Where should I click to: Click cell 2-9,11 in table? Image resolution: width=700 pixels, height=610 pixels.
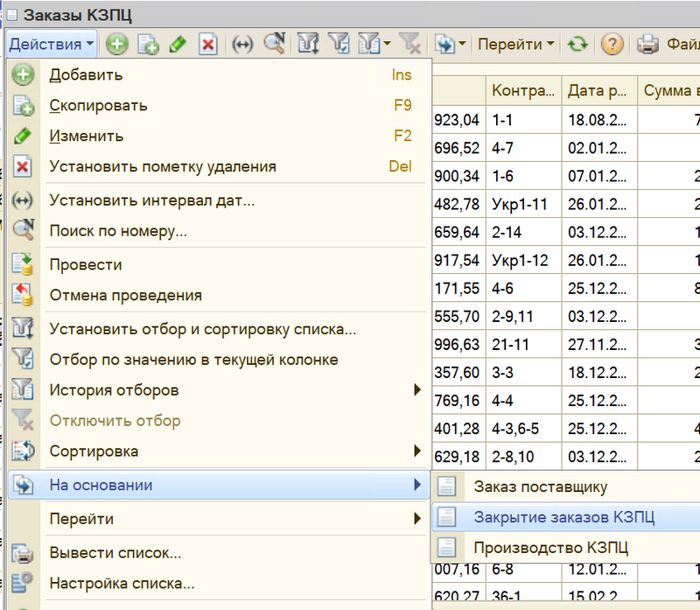click(523, 317)
